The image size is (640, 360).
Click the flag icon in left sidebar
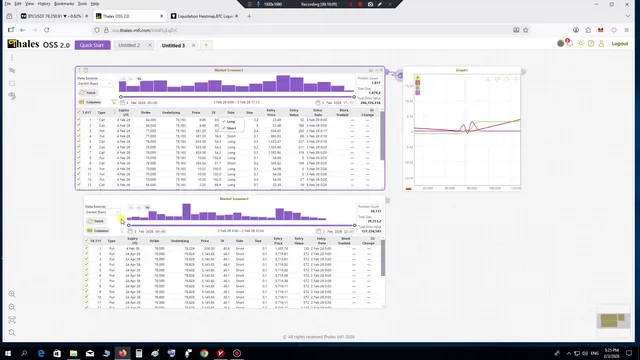(12, 70)
